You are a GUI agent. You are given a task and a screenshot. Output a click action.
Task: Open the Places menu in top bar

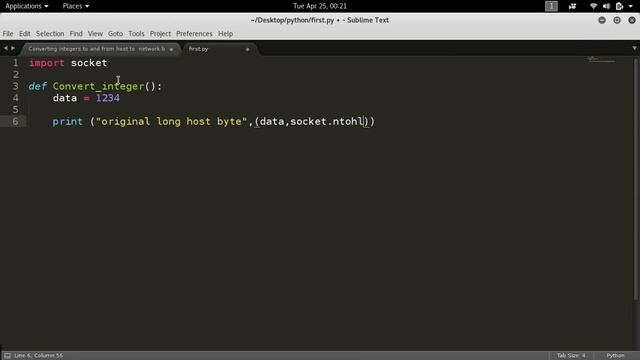coord(76,6)
